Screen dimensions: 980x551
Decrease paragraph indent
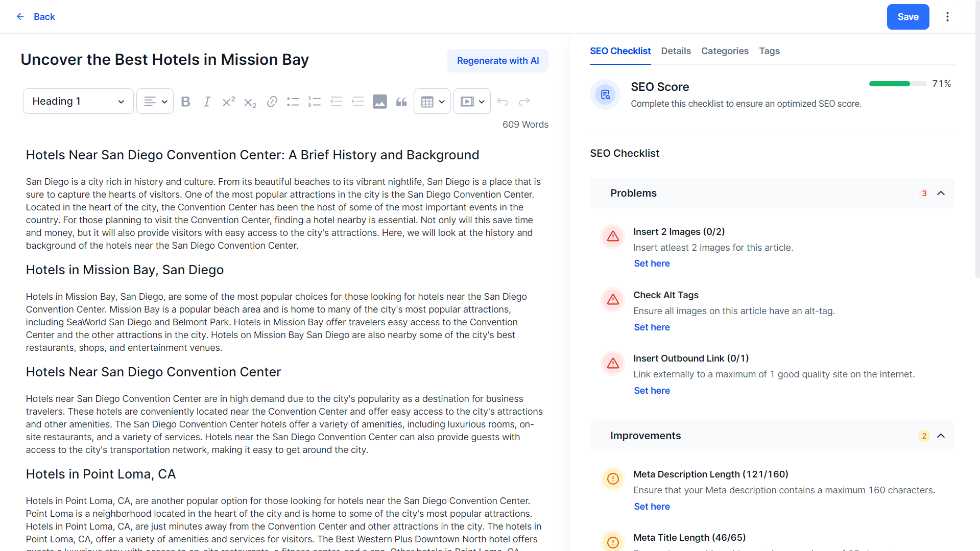pyautogui.click(x=336, y=102)
